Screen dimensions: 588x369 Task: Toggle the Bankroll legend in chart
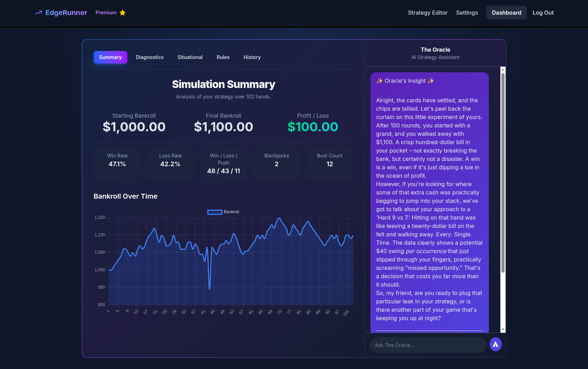click(x=223, y=212)
